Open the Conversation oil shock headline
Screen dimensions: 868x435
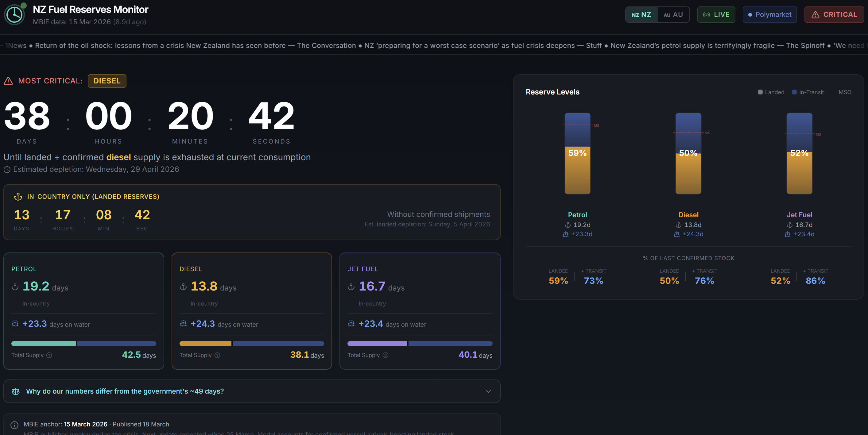[x=196, y=46]
